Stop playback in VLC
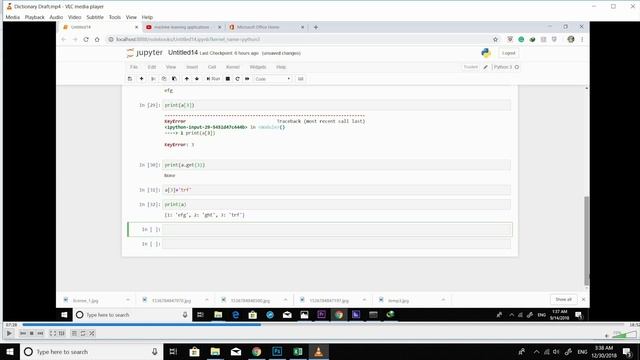640x360 pixels. point(31,333)
